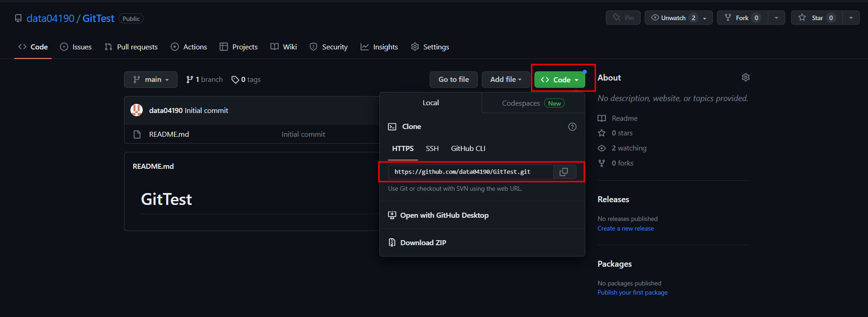
Task: View the 0 tags link
Action: click(246, 80)
